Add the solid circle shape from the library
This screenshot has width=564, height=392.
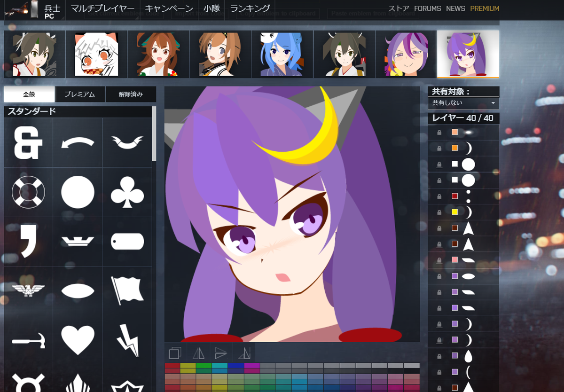click(78, 192)
